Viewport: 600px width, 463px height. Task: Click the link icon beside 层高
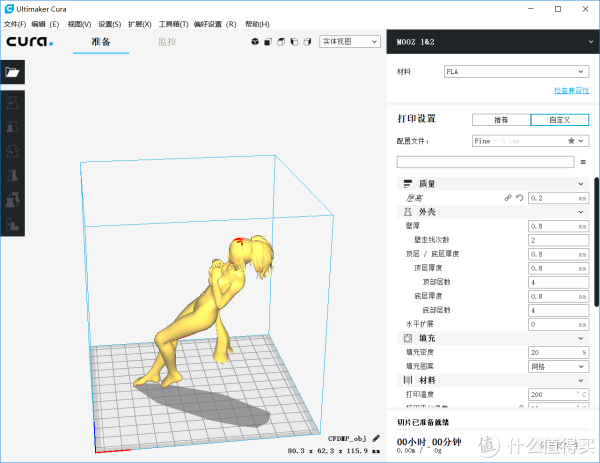click(507, 198)
